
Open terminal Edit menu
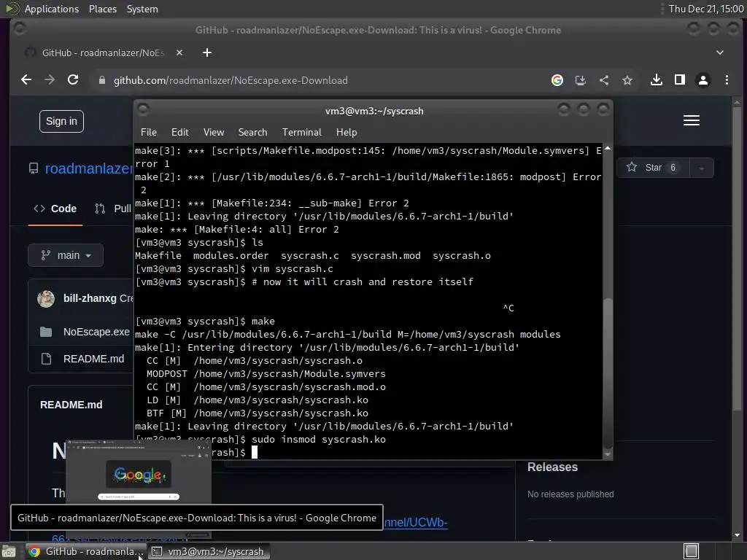(180, 132)
